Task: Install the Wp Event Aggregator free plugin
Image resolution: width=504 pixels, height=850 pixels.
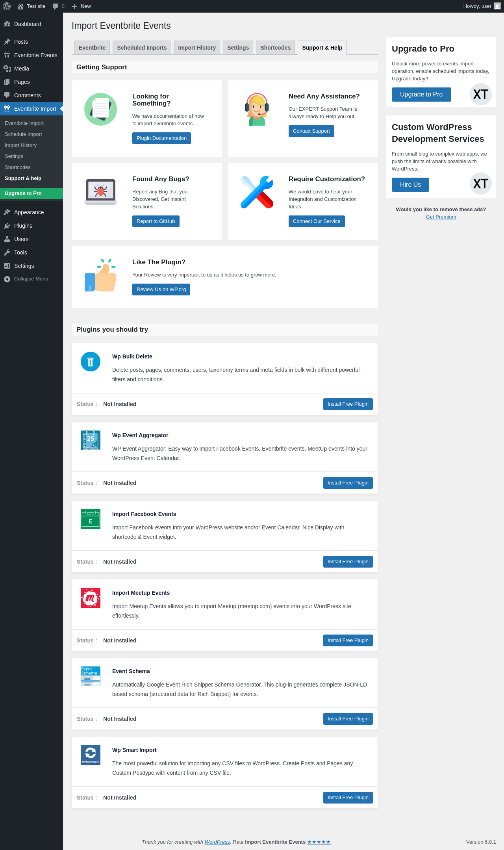Action: click(x=348, y=483)
